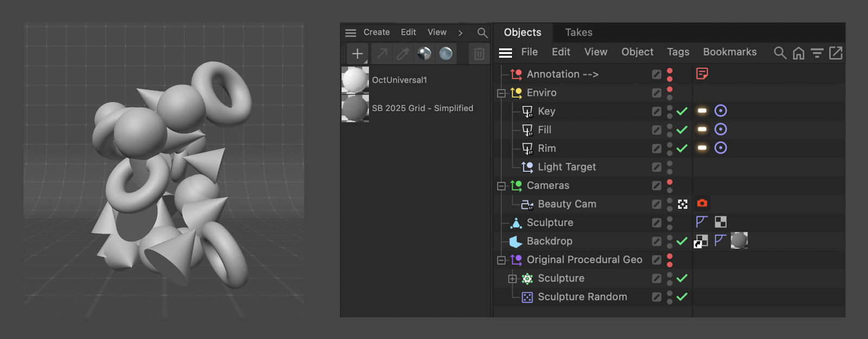Collapse the Enviro group
Screen dimensions: 868x339
point(501,93)
